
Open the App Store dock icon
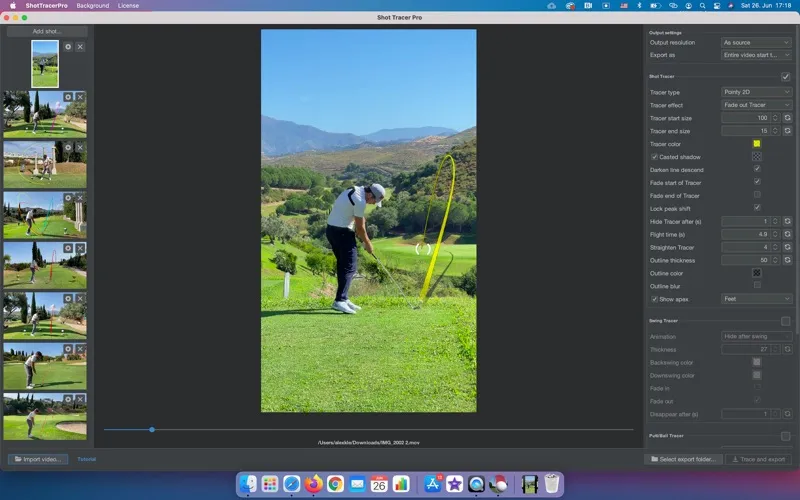(x=433, y=484)
